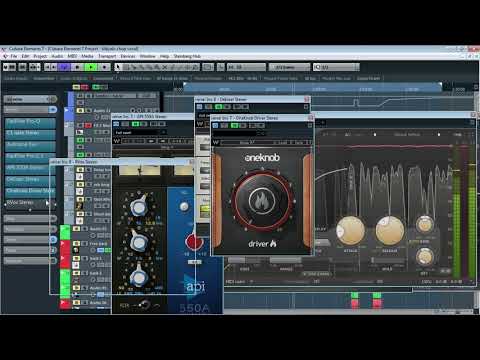Click the green Read button in OneKnob Driver toolbar
Viewport: 480px width, 360px height.
click(x=235, y=125)
